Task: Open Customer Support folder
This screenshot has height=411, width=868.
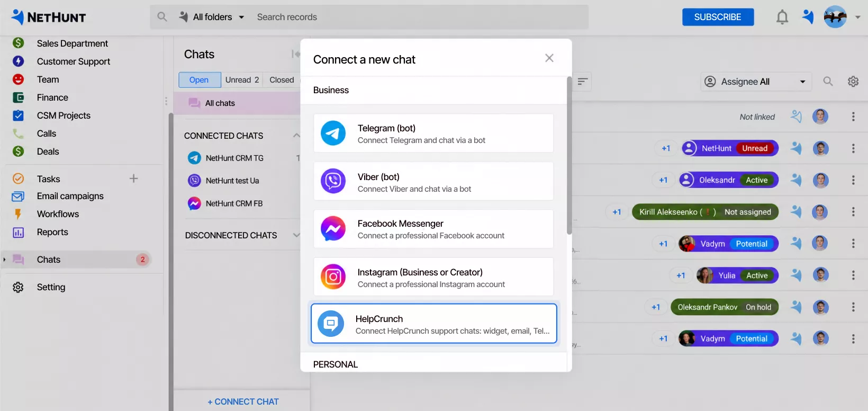Action: point(74,61)
